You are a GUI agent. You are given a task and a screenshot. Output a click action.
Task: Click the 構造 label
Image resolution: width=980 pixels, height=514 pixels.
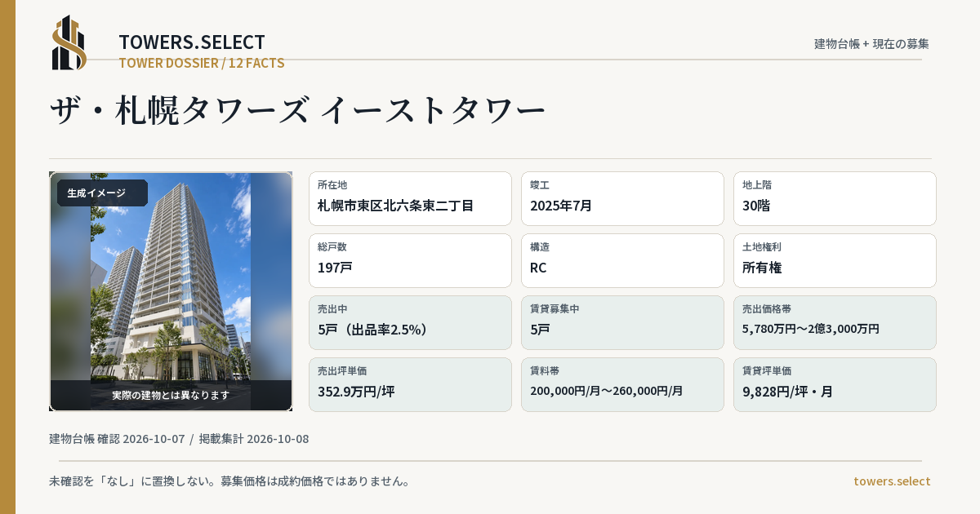(540, 247)
